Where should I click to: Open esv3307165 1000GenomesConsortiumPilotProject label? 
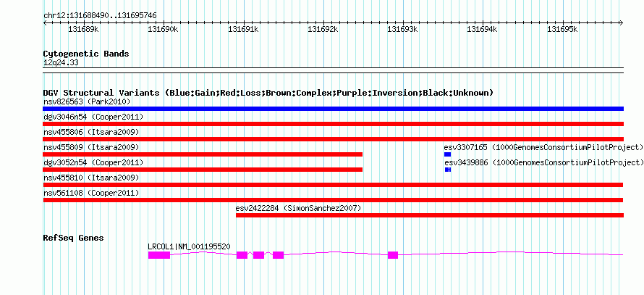543,147
